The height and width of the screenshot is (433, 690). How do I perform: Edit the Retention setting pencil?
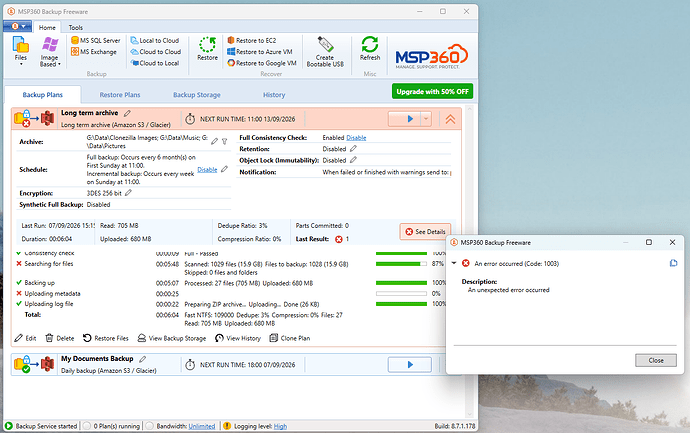point(353,149)
